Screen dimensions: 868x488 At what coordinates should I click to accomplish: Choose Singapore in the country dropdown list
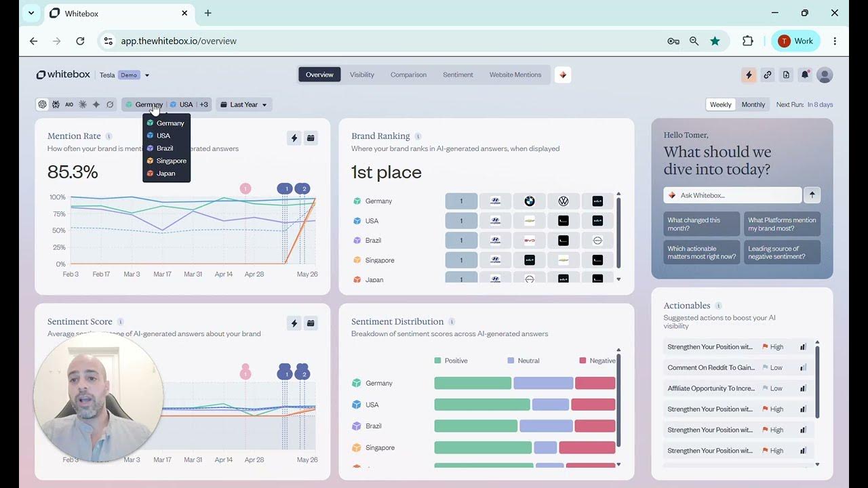(x=166, y=161)
